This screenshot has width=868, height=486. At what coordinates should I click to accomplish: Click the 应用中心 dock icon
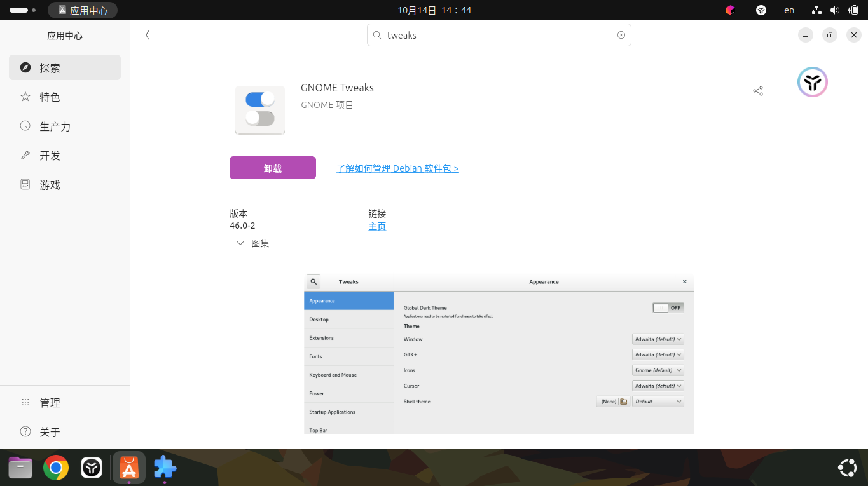[128, 468]
